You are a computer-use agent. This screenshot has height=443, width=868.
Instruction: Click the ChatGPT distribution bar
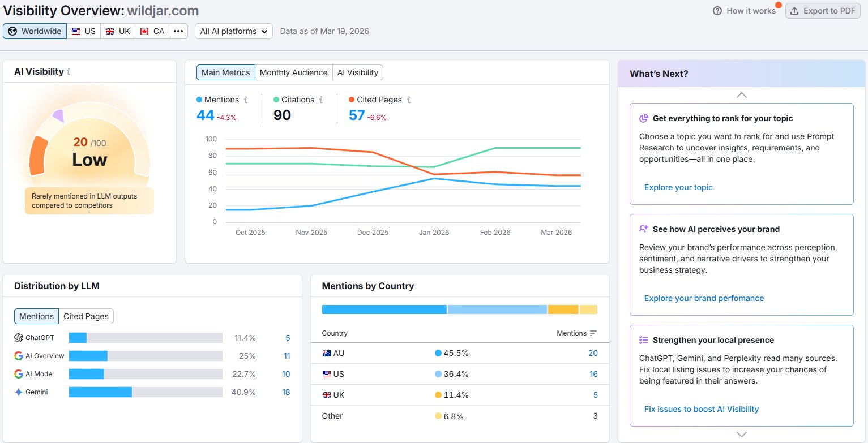pyautogui.click(x=146, y=338)
